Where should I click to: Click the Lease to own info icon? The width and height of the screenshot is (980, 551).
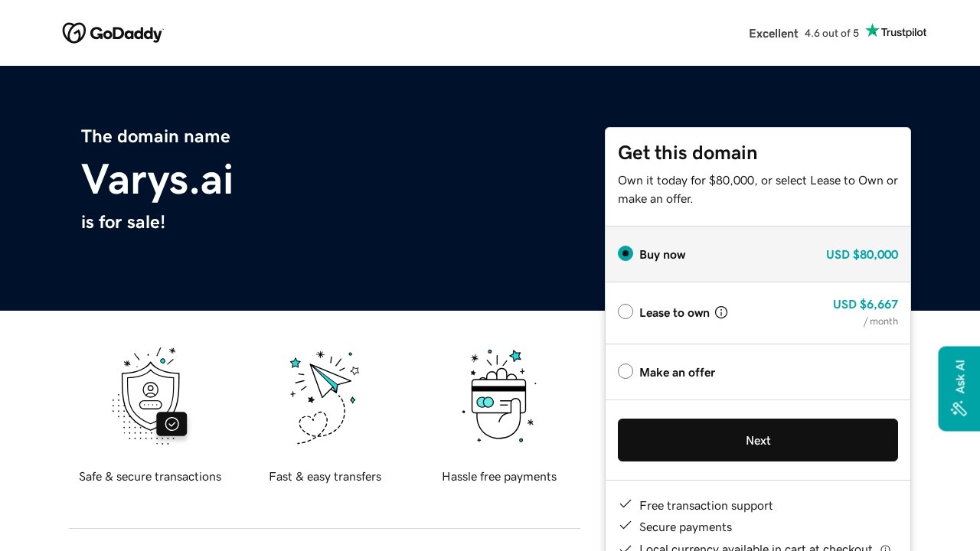pos(721,312)
